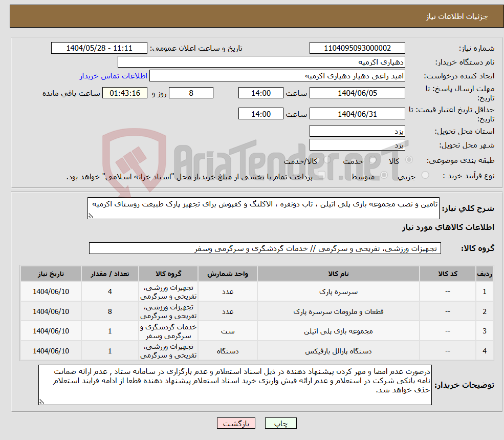Click the resize grip of the description textarea
This screenshot has width=504, height=440.
tap(91, 216)
